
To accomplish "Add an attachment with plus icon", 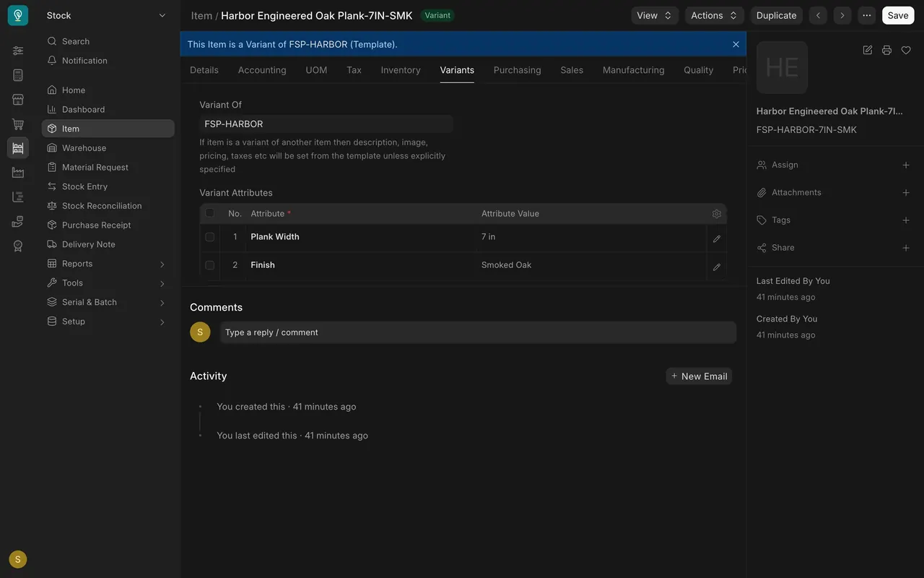I will click(906, 192).
